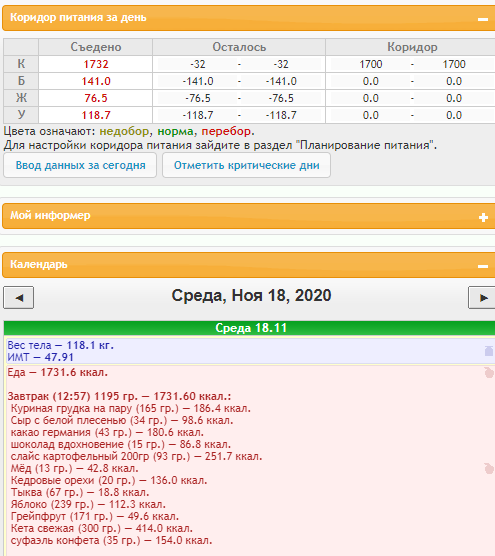Viewport: 495px width, 556px height.
Task: Click the legend word перебор
Action: point(226,132)
